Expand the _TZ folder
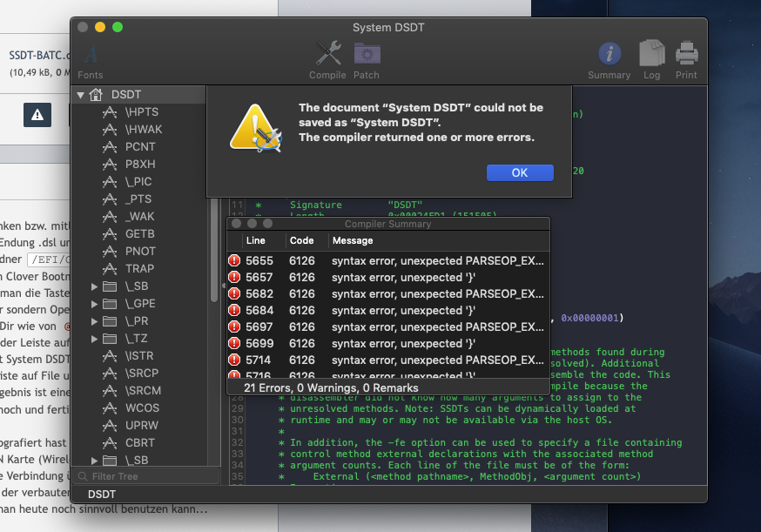 [95, 338]
